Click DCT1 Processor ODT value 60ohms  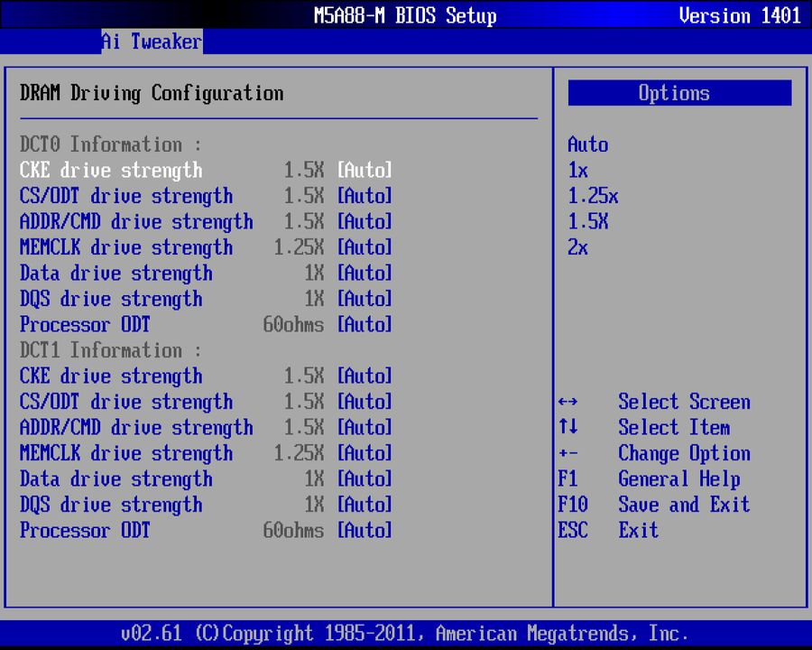[293, 530]
